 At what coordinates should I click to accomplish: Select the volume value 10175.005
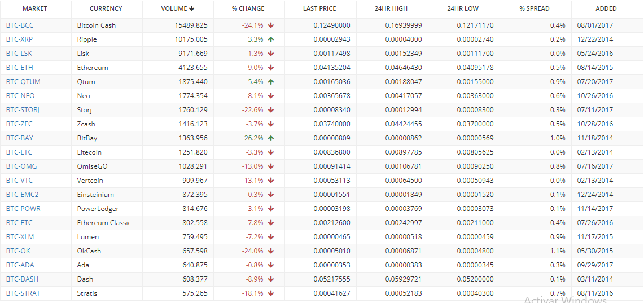(191, 39)
